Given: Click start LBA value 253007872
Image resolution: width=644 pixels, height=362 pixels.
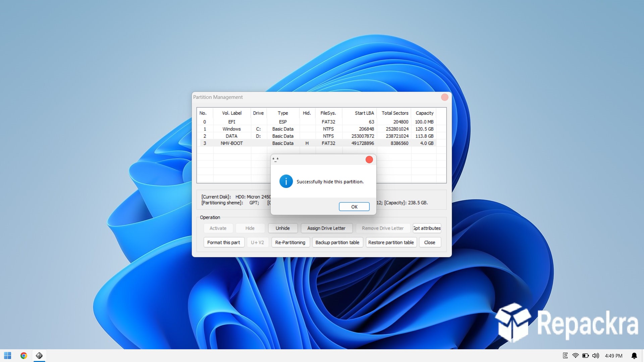Looking at the screenshot, I should 363,136.
